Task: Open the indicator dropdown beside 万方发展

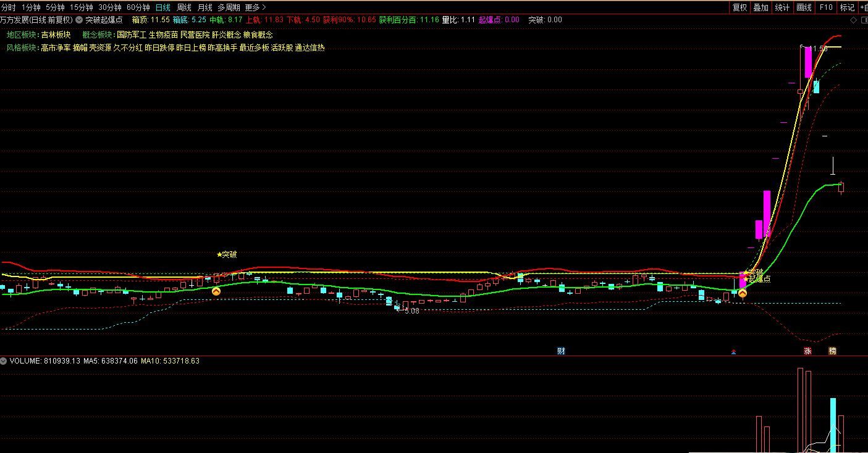Action: [x=79, y=20]
